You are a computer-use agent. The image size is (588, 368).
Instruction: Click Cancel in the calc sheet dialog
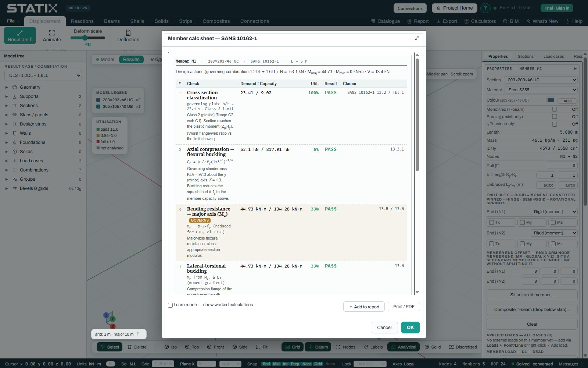pos(384,328)
